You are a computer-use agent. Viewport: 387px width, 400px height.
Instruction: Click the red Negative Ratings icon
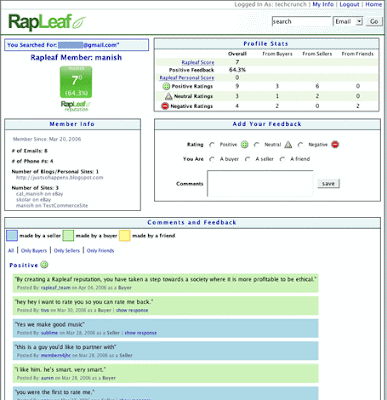pyautogui.click(x=165, y=106)
